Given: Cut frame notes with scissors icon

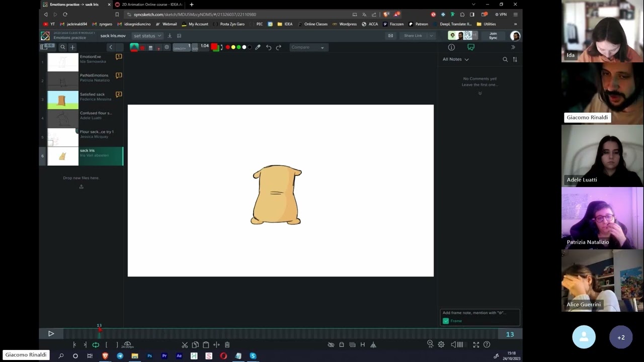Looking at the screenshot, I should point(185,345).
